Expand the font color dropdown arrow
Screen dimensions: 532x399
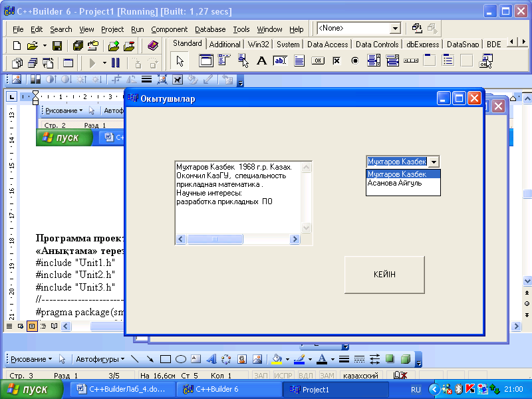[x=332, y=359]
